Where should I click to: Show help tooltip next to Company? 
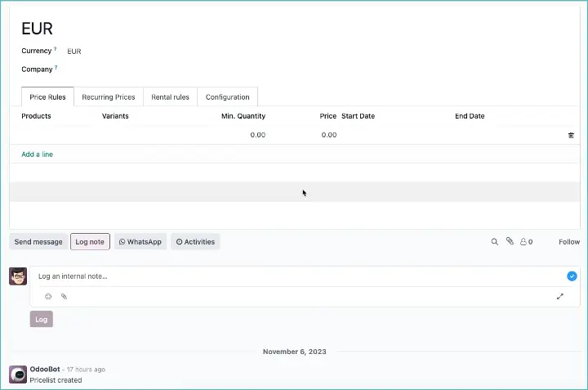coord(56,68)
